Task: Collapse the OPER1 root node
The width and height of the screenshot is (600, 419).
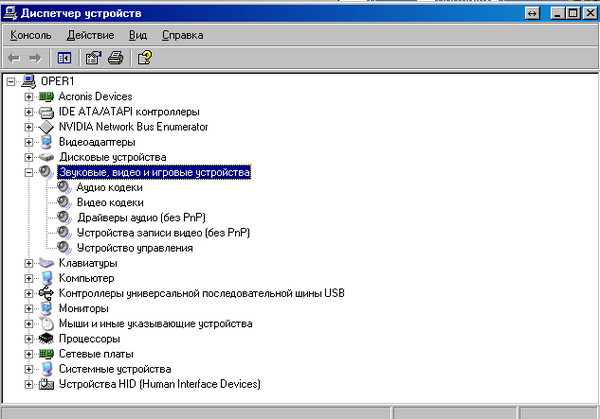Action: [x=11, y=82]
